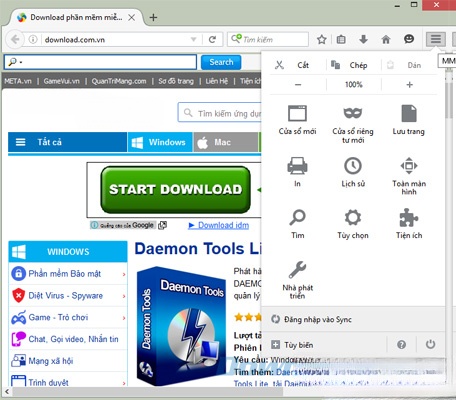Click Tìm kiếm ứng dụng search field
The width and height of the screenshot is (456, 400).
tap(220, 113)
